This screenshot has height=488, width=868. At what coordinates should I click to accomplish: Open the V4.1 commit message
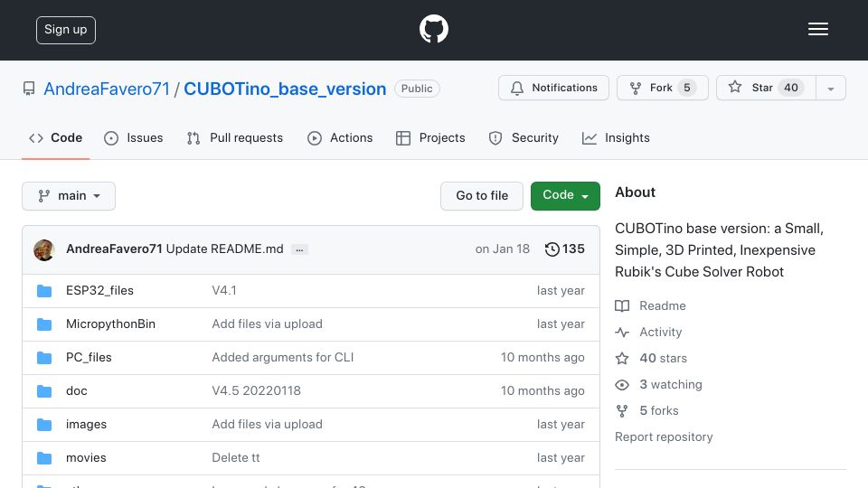click(x=224, y=290)
